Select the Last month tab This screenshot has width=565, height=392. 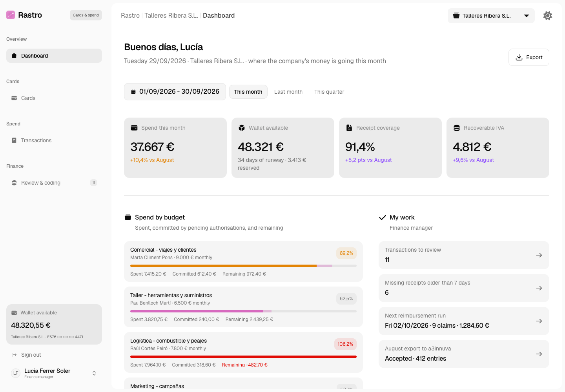[288, 92]
